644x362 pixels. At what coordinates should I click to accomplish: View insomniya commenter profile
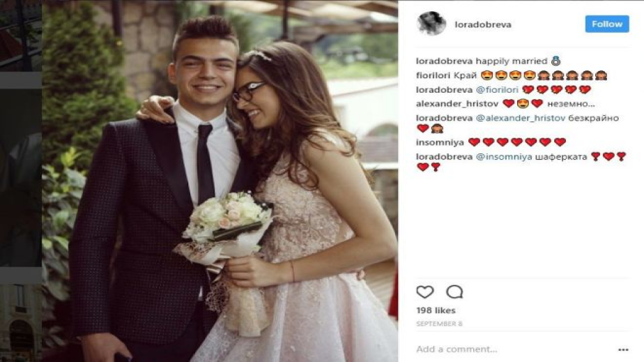[x=440, y=142]
